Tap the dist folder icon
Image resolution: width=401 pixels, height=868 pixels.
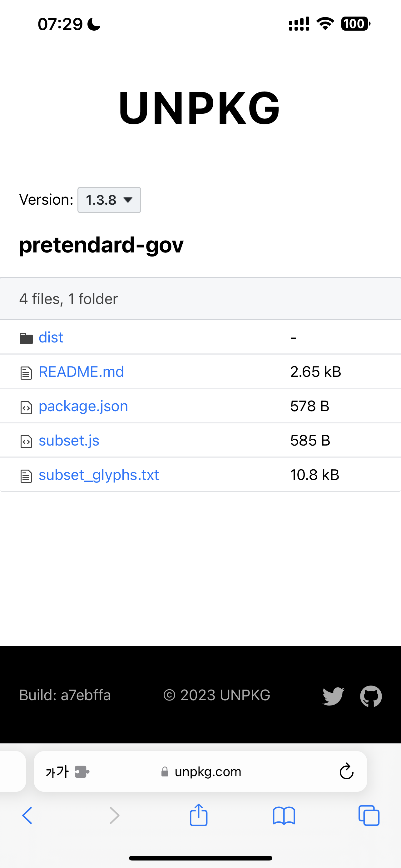pyautogui.click(x=26, y=337)
